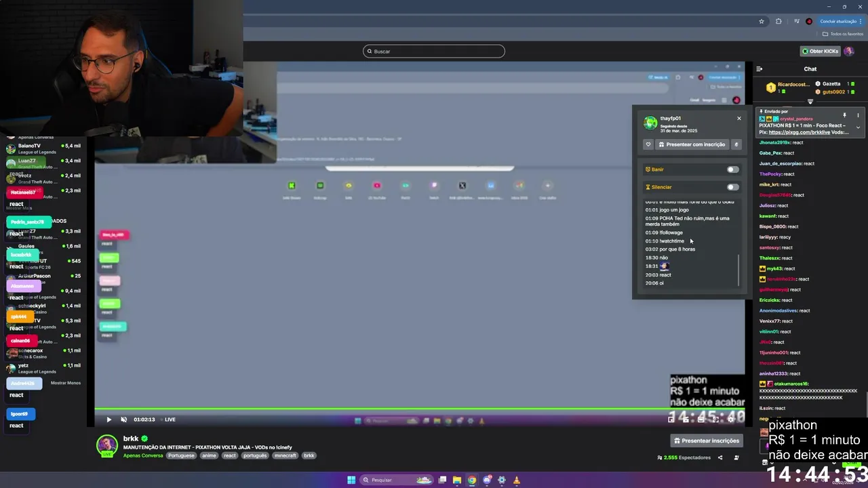Screen dimensions: 868x488
Task: Select the anime tag
Action: click(x=209, y=455)
